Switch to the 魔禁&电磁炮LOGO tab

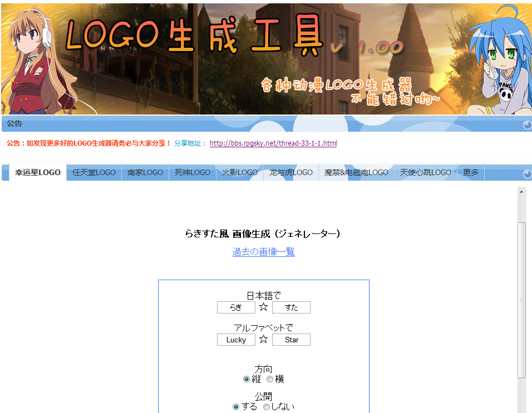coord(356,172)
